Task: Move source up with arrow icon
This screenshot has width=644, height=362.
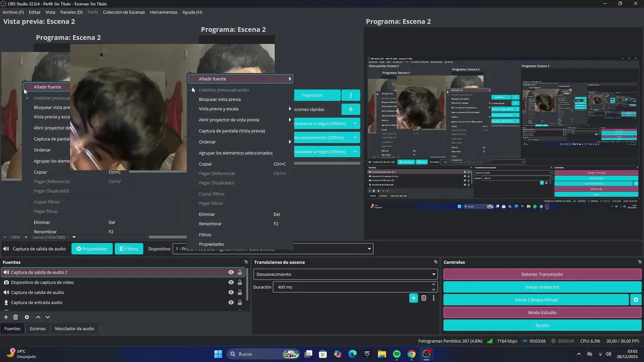Action: 38,317
